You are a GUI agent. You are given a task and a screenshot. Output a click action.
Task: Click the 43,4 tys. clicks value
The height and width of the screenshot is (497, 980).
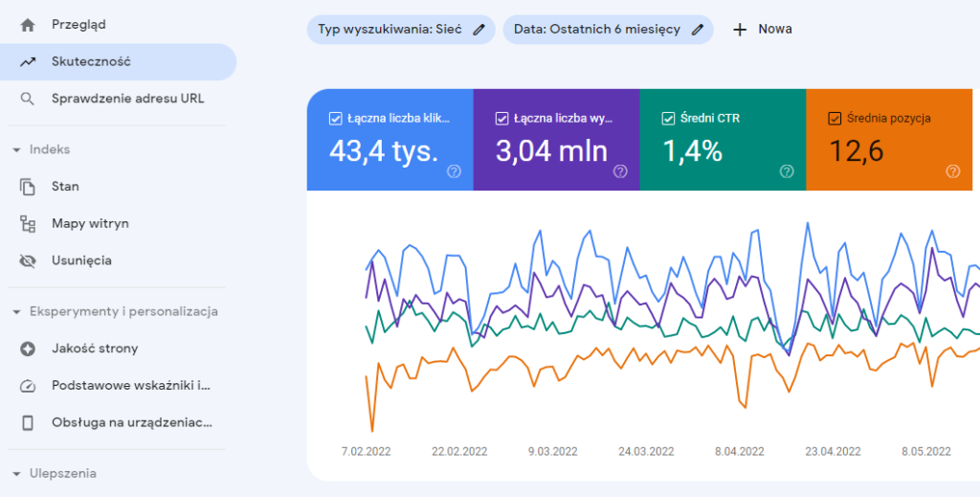[x=384, y=151]
